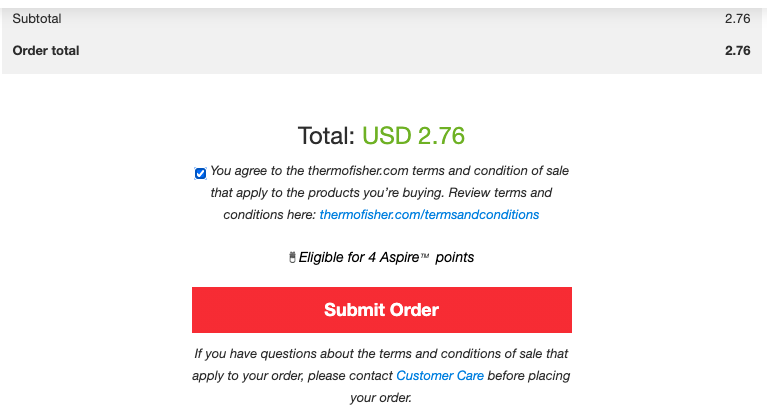Click the Eligible for 4 Aspire points text

(386, 257)
